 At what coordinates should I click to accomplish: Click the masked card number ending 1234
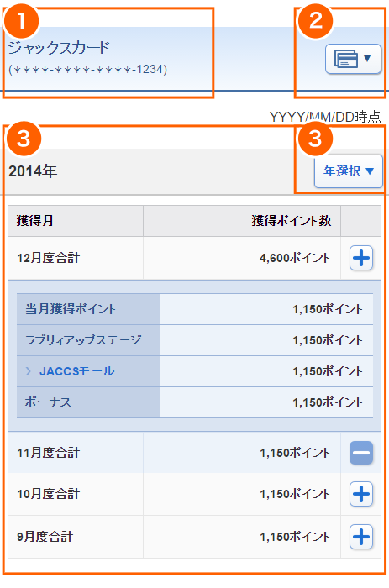click(87, 70)
